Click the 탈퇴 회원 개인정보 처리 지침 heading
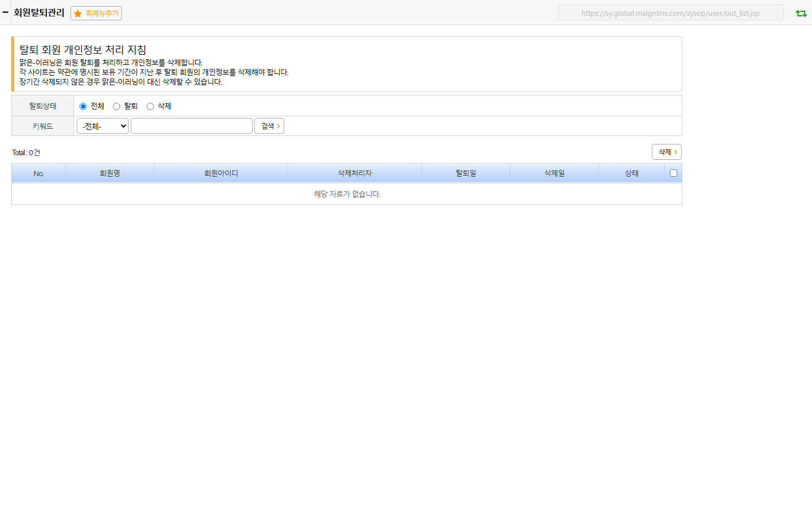The width and height of the screenshot is (812, 508). [x=83, y=50]
